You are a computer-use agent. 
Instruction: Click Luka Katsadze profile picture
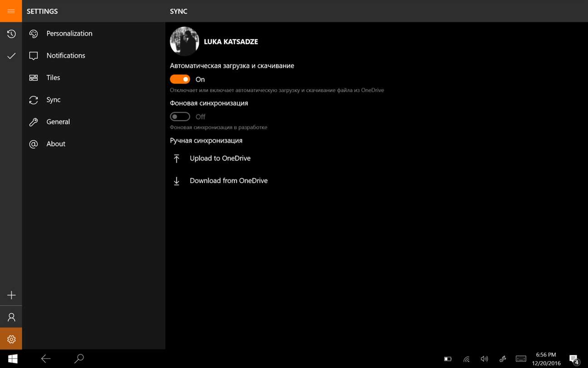coord(184,41)
